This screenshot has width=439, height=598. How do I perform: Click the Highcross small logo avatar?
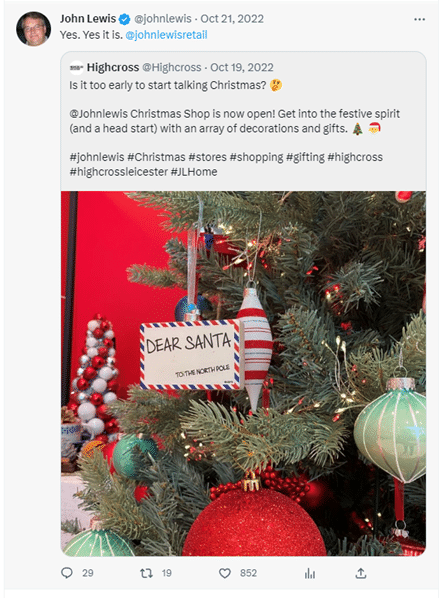point(77,68)
